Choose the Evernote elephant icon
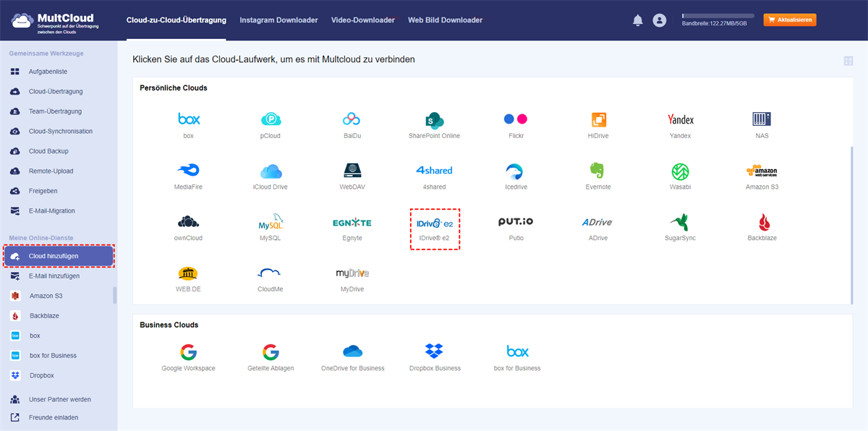The height and width of the screenshot is (431, 868). (597, 171)
